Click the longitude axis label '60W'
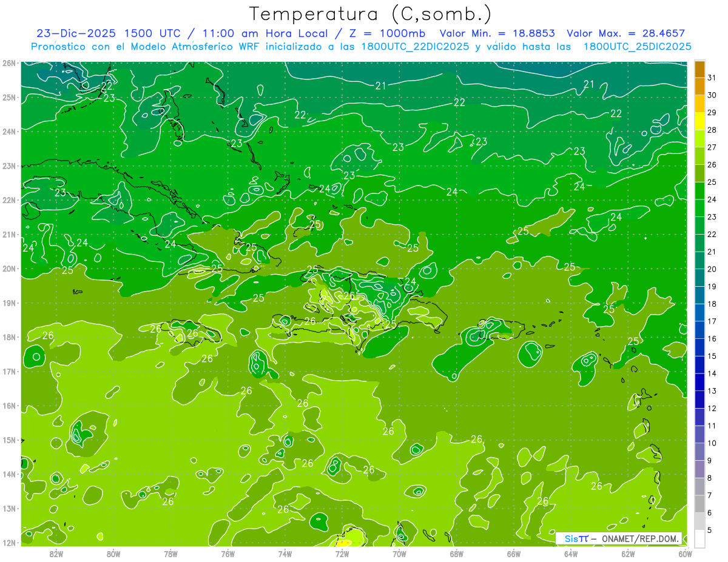The width and height of the screenshot is (728, 562). [x=686, y=554]
